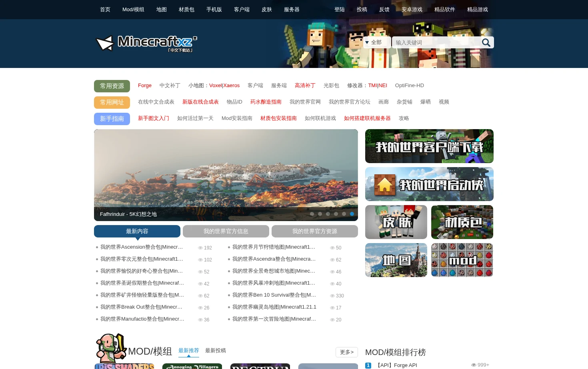Viewport: 588px width, 369px height.
Task: Click 投稿 in the top bar
Action: pos(362,10)
